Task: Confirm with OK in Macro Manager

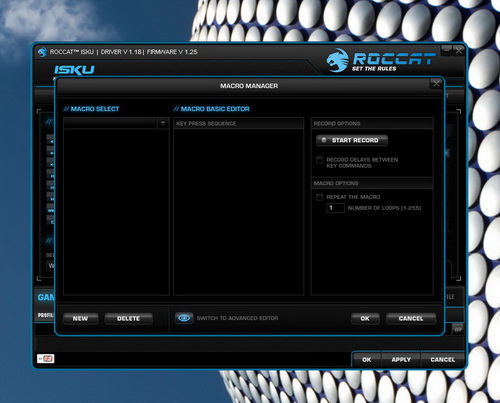Action: 365,319
